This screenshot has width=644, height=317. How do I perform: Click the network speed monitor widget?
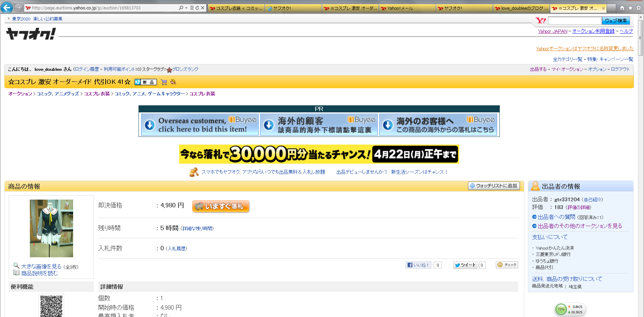pos(570,309)
